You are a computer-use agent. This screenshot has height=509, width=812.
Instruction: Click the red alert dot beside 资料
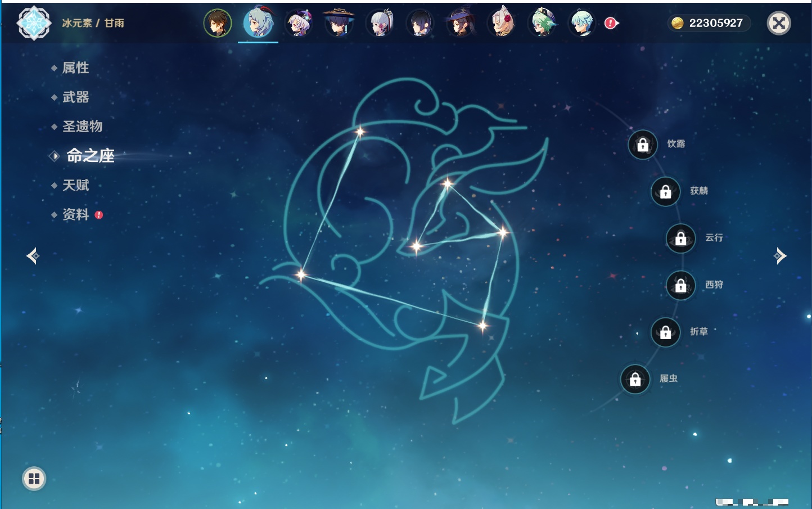pyautogui.click(x=99, y=215)
